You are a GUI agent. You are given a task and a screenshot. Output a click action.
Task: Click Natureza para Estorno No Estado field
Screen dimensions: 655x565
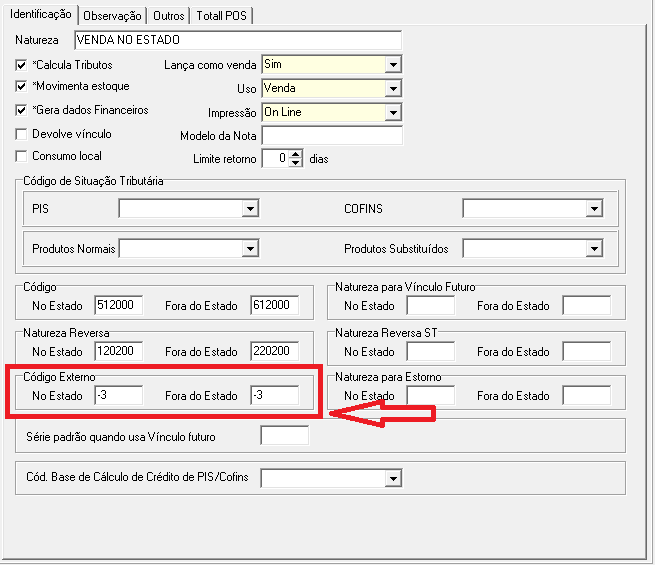click(431, 395)
